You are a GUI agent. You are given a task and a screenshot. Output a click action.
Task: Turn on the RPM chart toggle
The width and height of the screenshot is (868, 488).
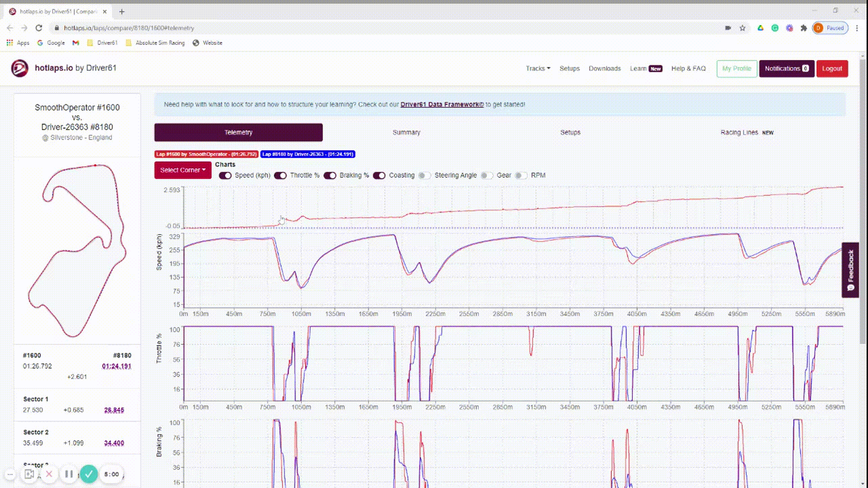[521, 175]
